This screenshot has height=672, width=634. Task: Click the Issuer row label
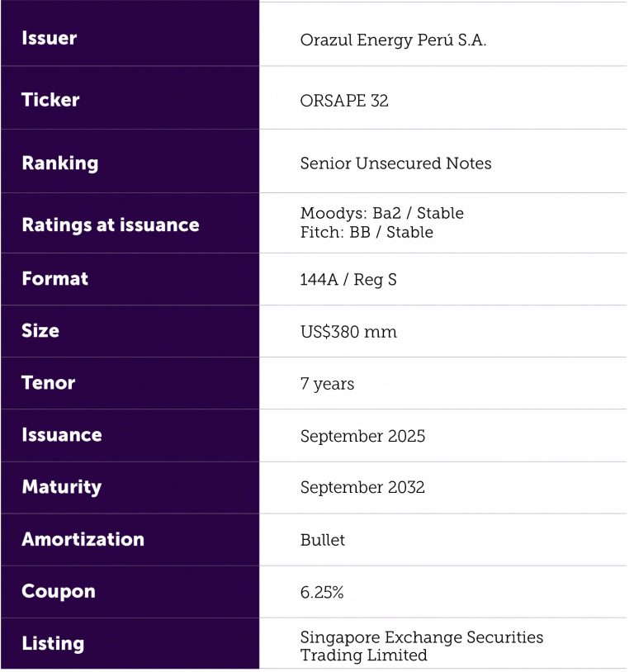(x=49, y=38)
